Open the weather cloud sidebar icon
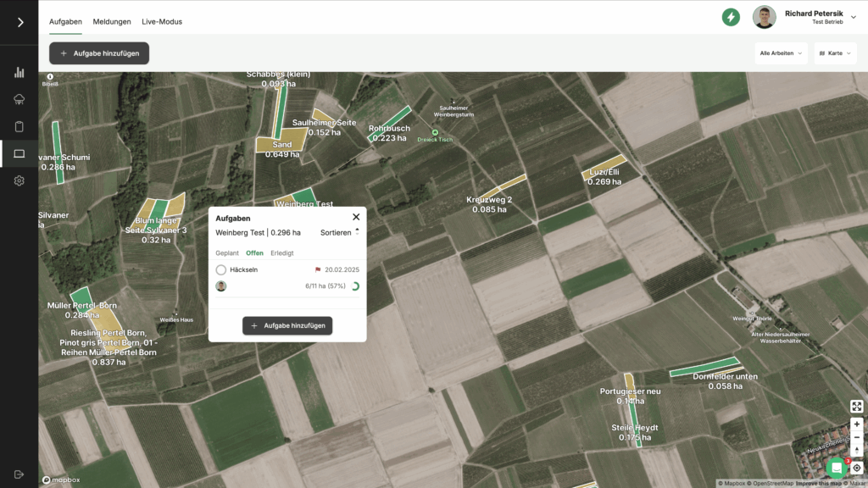The height and width of the screenshot is (488, 868). [19, 100]
